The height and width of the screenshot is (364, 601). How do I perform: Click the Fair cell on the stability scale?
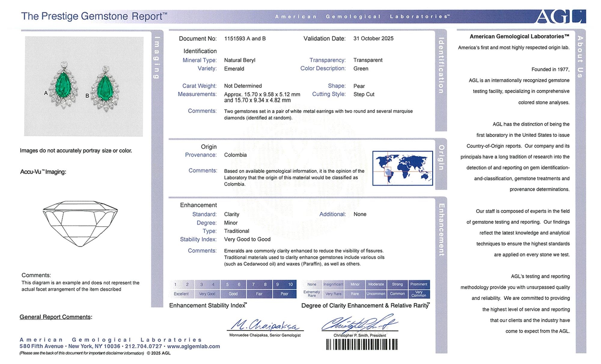259,294
